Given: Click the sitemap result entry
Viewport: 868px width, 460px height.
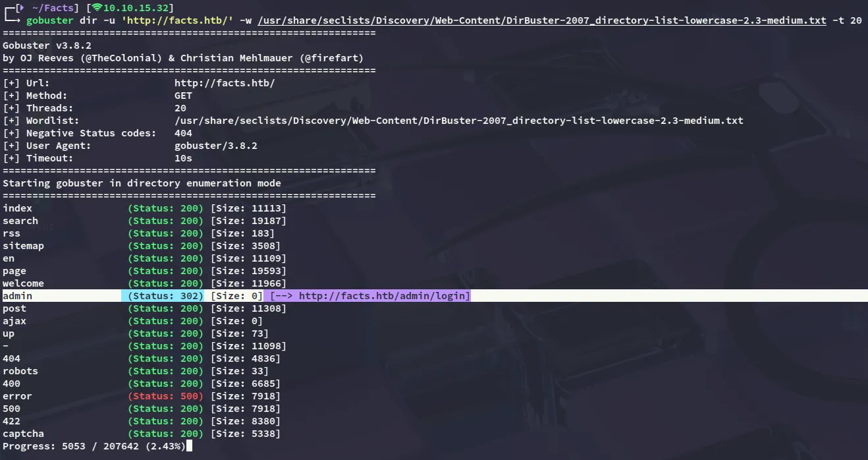Looking at the screenshot, I should (x=23, y=246).
